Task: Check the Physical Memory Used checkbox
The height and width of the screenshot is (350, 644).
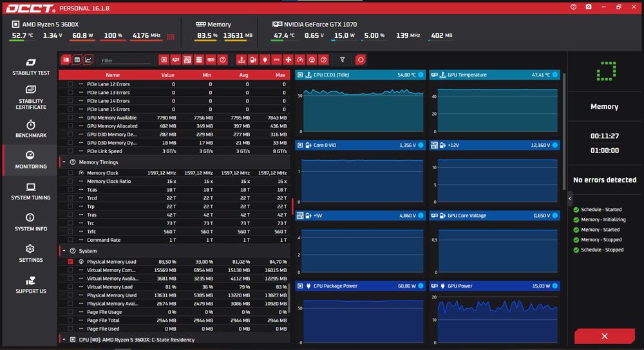Action: [71, 295]
